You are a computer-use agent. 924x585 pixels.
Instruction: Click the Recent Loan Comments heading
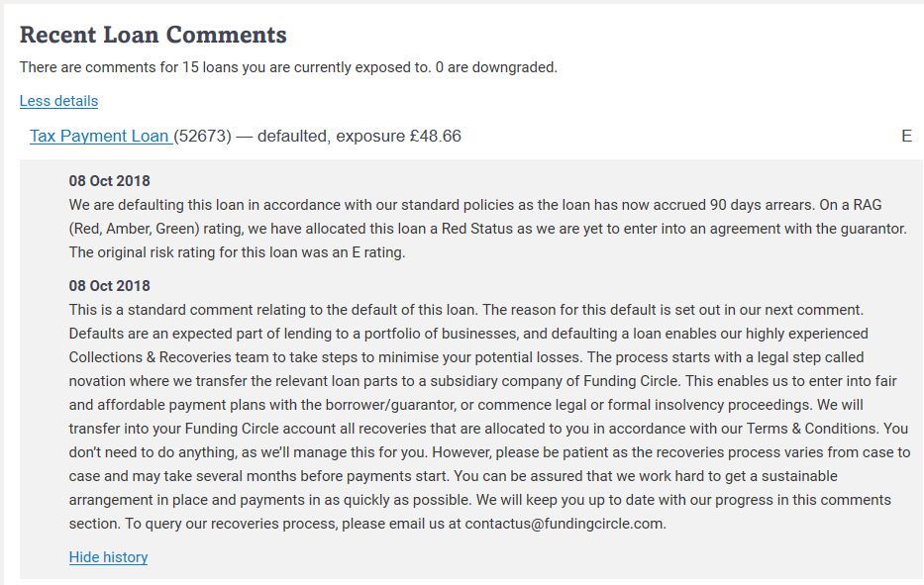click(x=154, y=35)
